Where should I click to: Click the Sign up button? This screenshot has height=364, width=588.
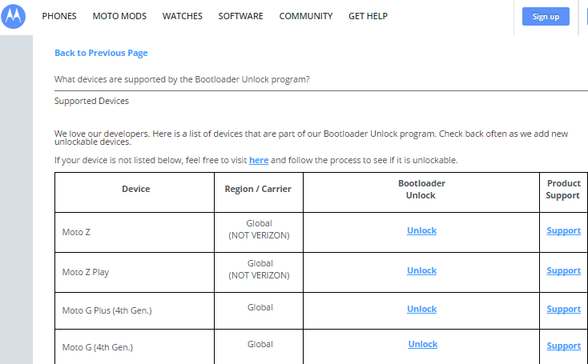click(546, 17)
